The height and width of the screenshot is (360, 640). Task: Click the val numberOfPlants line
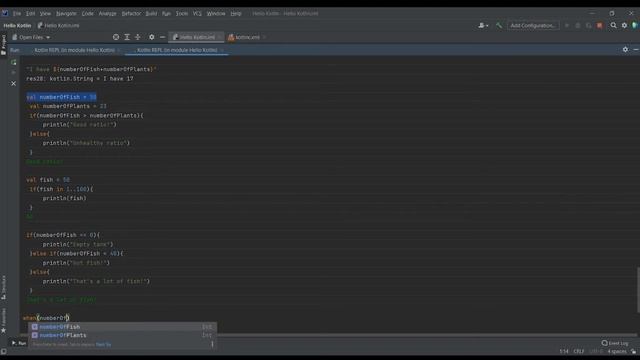click(x=68, y=107)
